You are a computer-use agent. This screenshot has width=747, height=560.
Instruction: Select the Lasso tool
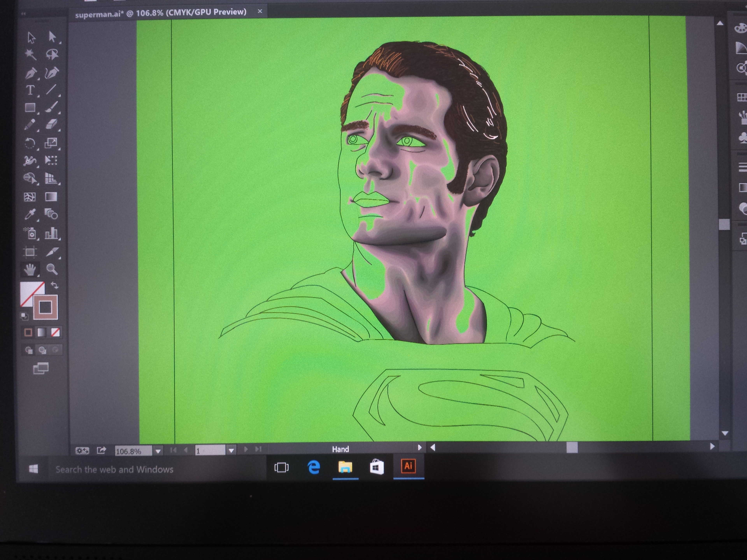[52, 54]
